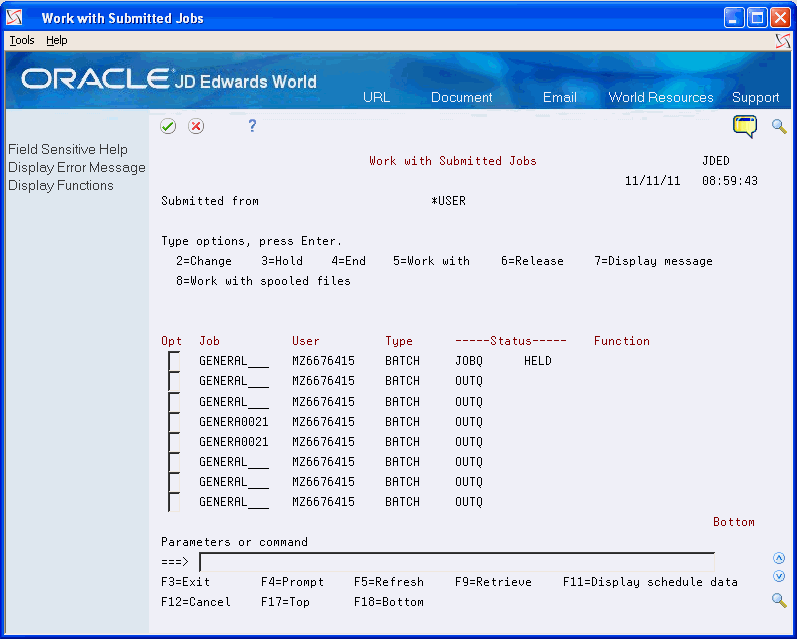Image resolution: width=797 pixels, height=639 pixels.
Task: Open the Help menu
Action: 56,40
